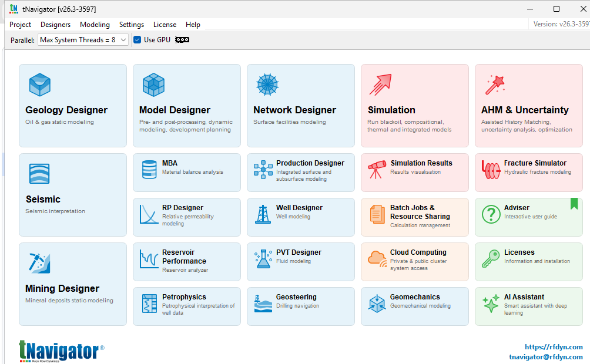The height and width of the screenshot is (364, 590).
Task: Click the Licenses key icon
Action: [491, 259]
